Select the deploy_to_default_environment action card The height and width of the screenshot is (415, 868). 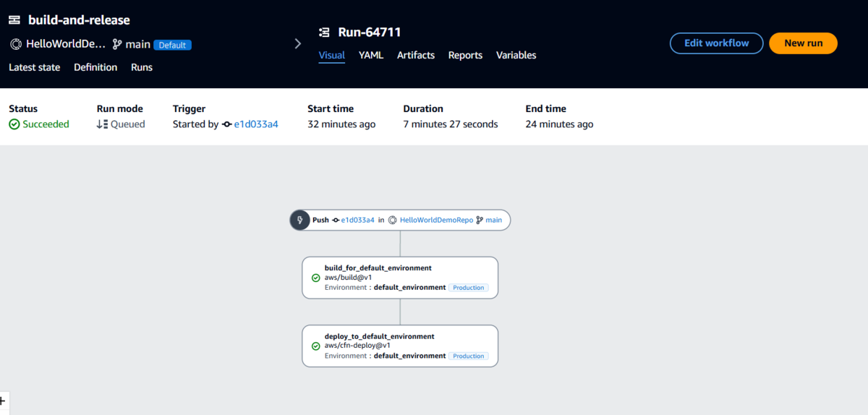[400, 346]
